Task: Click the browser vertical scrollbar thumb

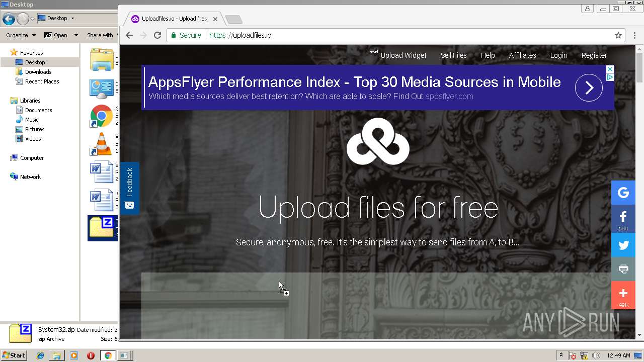Action: [x=639, y=67]
